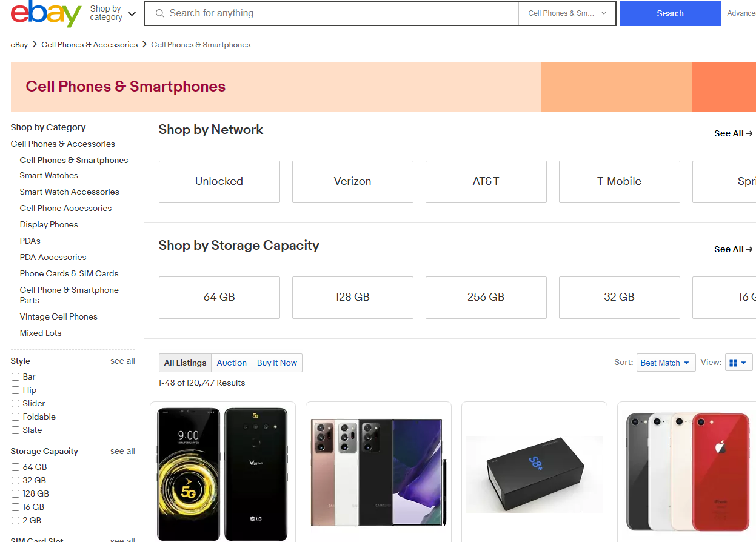
Task: Expand the Cell Phones category search dropdown
Action: click(x=567, y=13)
